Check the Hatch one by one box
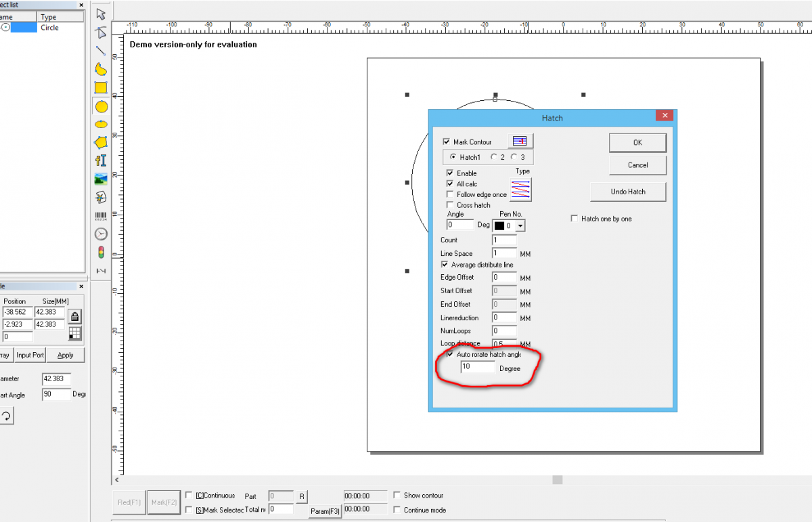Image resolution: width=812 pixels, height=522 pixels. tap(575, 219)
